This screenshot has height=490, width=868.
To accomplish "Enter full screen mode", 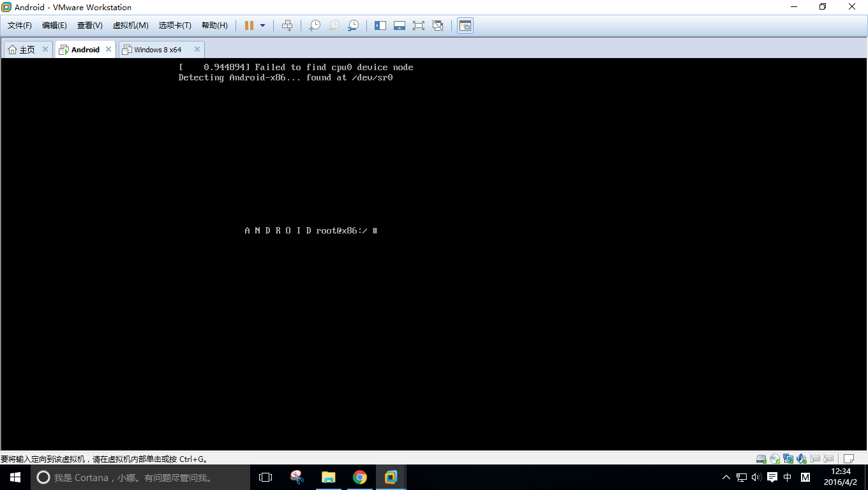I will tap(419, 26).
